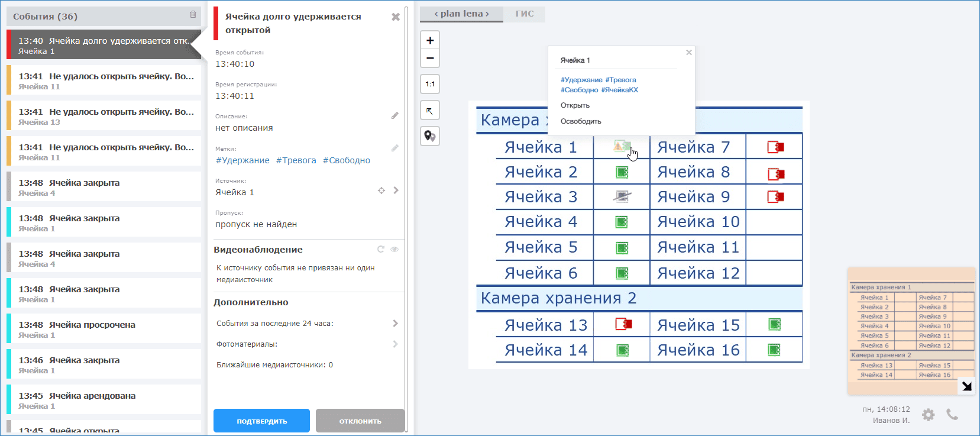Zoom in on the plan with the plus button
Screen dimensions: 980x436
[430, 40]
